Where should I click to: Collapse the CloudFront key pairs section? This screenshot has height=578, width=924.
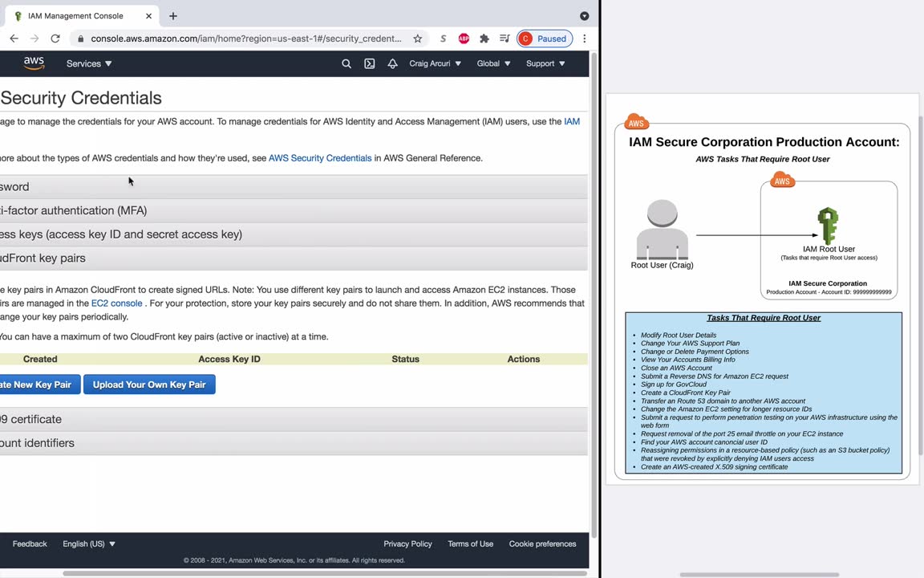[294, 258]
